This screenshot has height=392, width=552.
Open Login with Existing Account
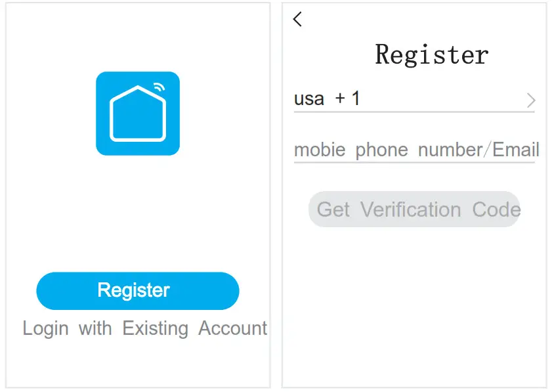tap(144, 328)
